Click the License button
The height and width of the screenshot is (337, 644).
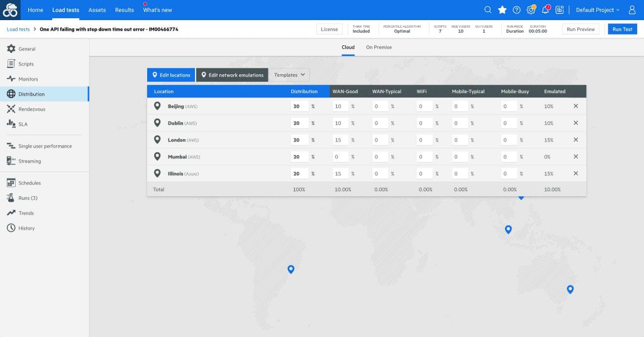330,29
